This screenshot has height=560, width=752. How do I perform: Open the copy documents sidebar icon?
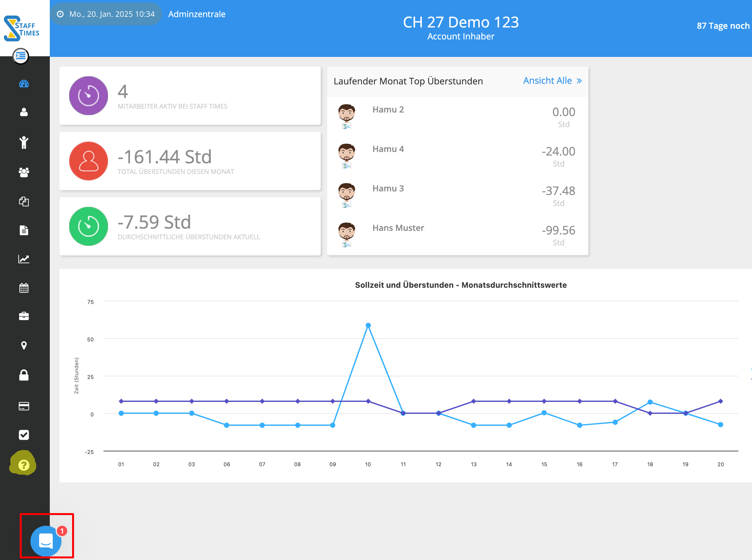pyautogui.click(x=24, y=201)
